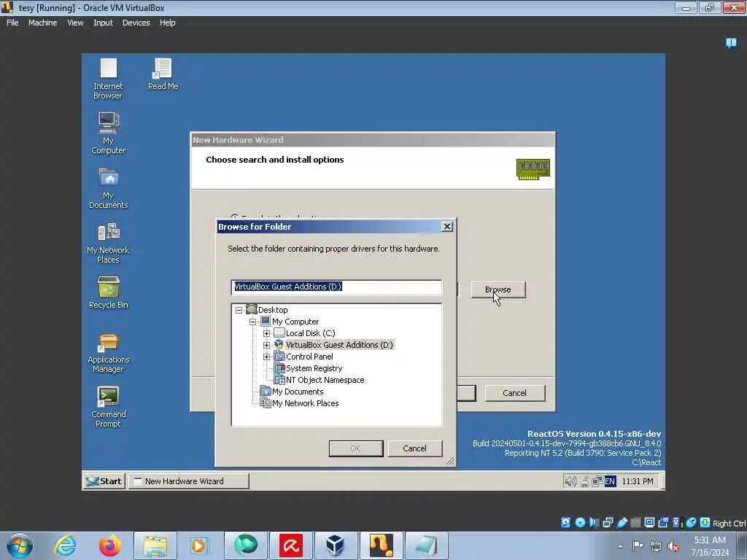This screenshot has width=747, height=560.
Task: Click New Hardware Wizard taskbar button
Action: click(x=189, y=481)
